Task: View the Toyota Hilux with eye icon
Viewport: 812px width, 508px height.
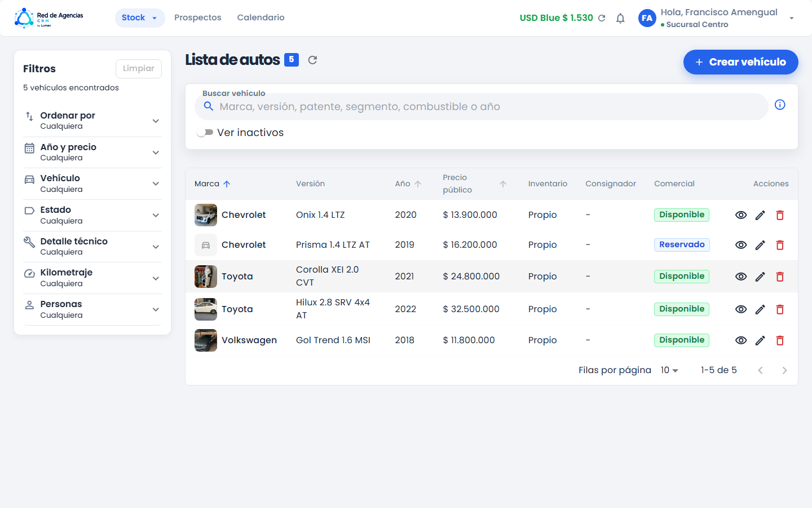Action: 741,309
